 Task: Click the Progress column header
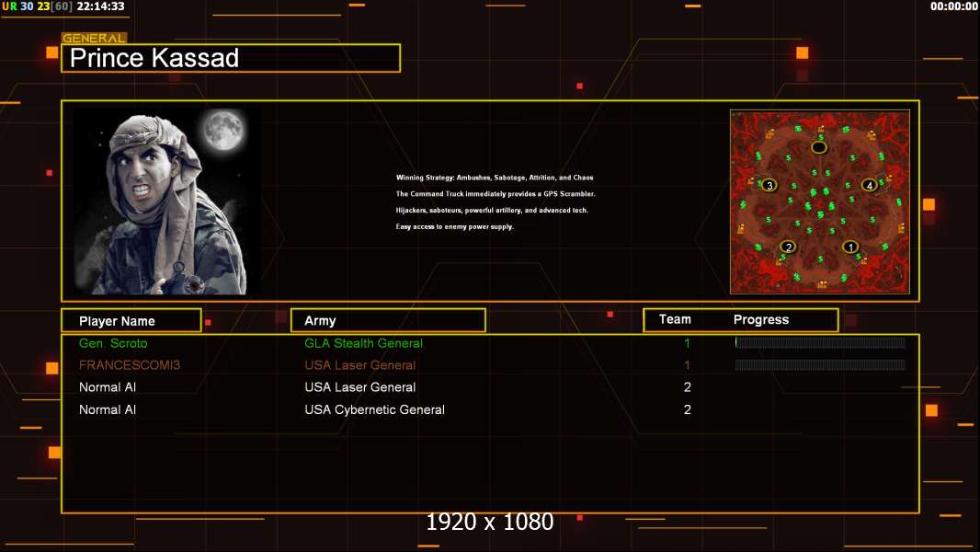pyautogui.click(x=760, y=319)
